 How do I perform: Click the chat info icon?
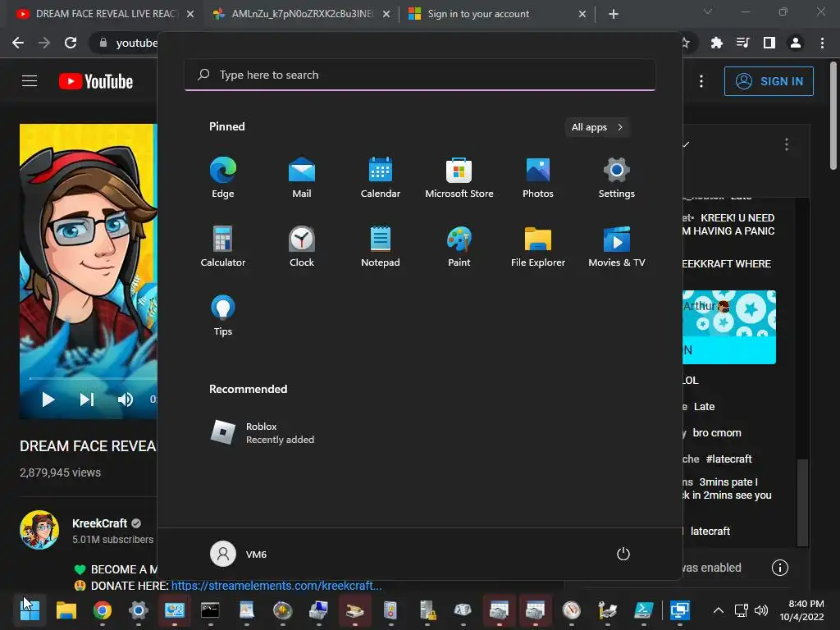779,568
